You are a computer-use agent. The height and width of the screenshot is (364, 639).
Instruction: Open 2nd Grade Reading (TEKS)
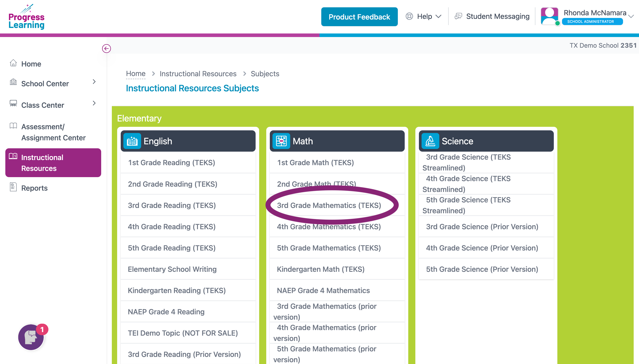pos(188,184)
